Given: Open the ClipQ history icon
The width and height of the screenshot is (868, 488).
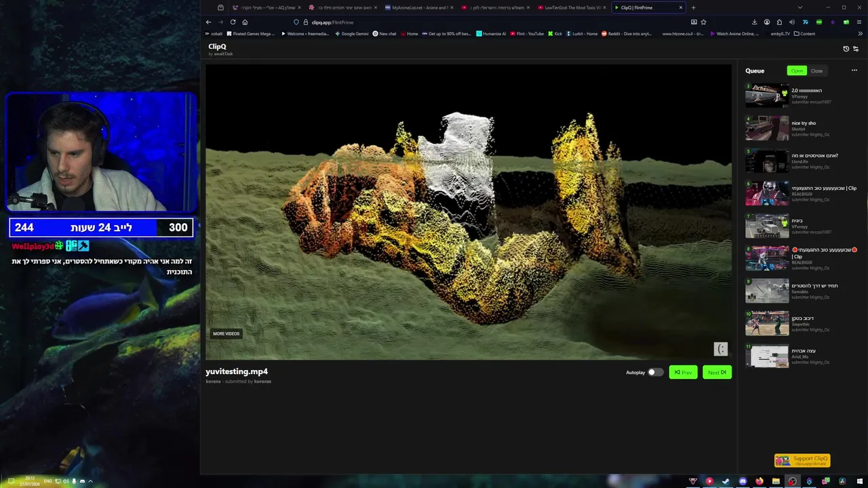Looking at the screenshot, I should point(846,49).
